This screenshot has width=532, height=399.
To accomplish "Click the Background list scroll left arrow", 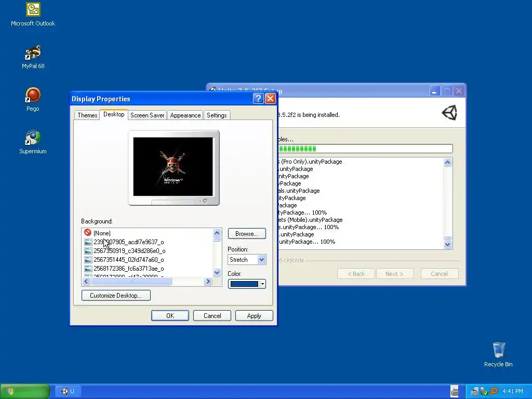I will click(86, 281).
